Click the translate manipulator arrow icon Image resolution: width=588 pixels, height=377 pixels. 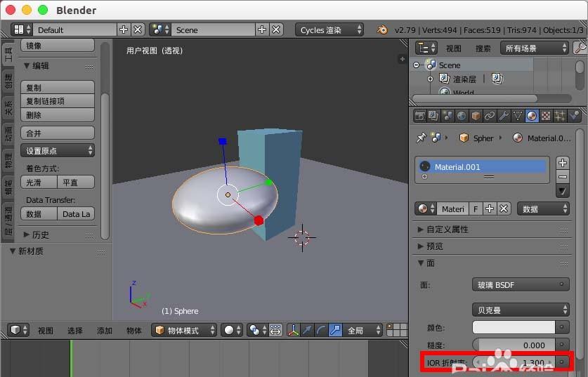(x=307, y=330)
